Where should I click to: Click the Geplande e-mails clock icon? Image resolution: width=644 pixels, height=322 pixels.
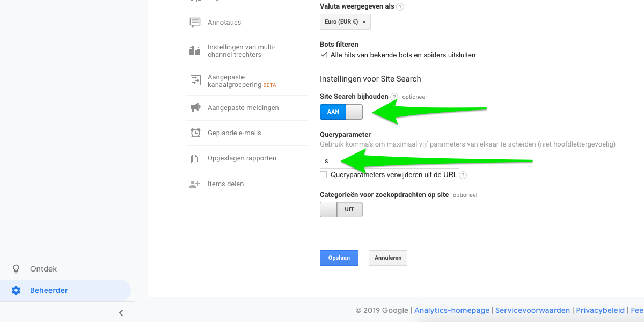coord(195,133)
